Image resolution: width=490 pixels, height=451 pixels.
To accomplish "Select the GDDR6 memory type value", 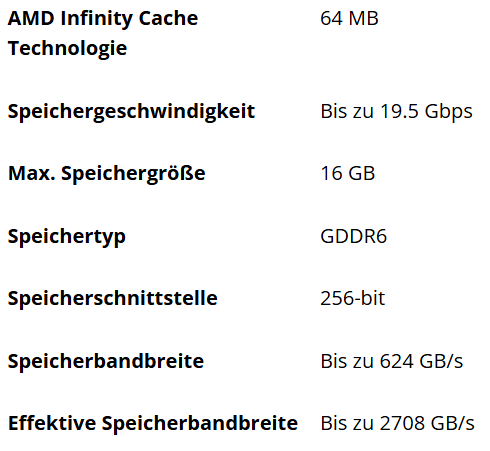I will coord(353,237).
